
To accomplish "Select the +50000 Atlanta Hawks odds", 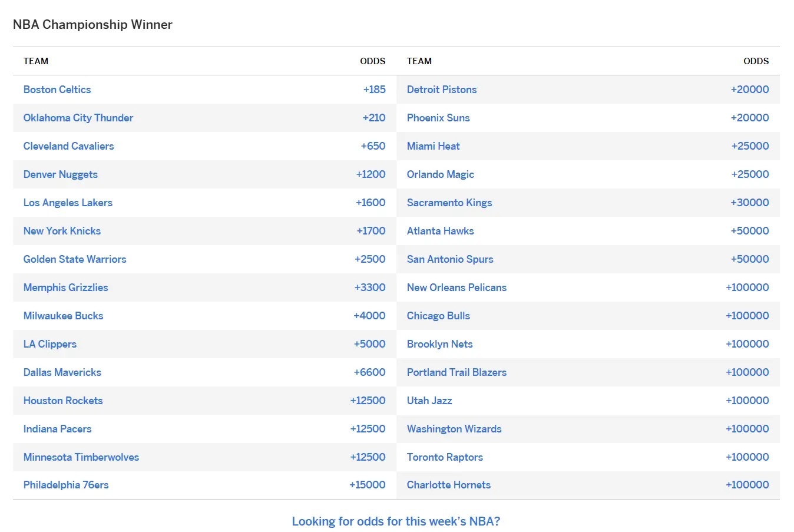I will (750, 231).
